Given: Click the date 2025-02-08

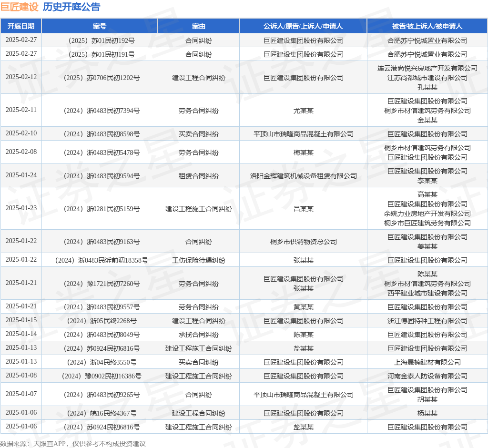Looking at the screenshot, I should [x=21, y=152].
